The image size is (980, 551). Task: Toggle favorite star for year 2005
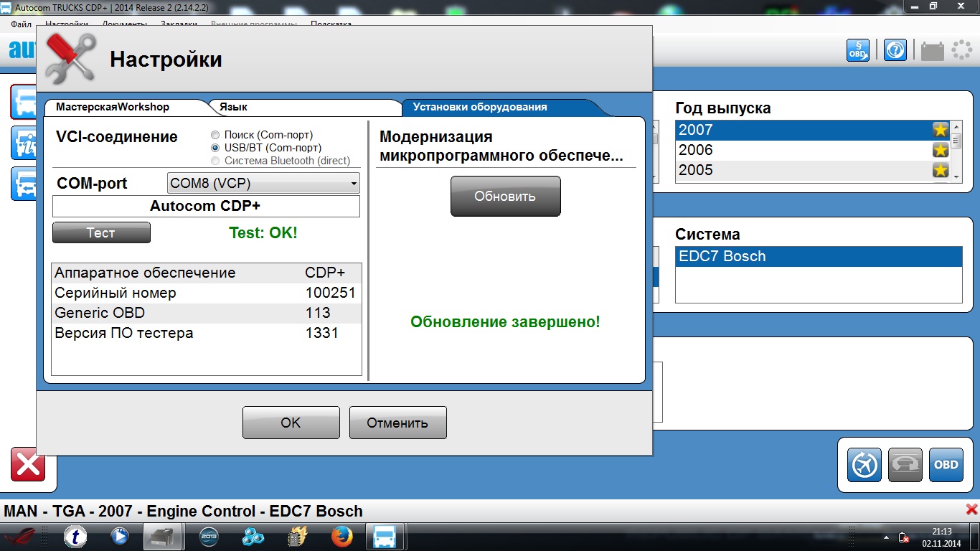[940, 170]
